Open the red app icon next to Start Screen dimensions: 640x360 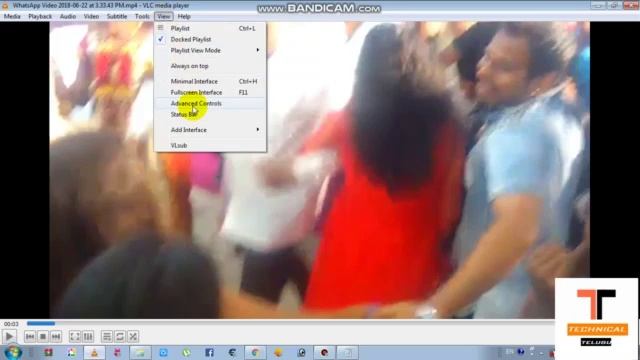49,352
